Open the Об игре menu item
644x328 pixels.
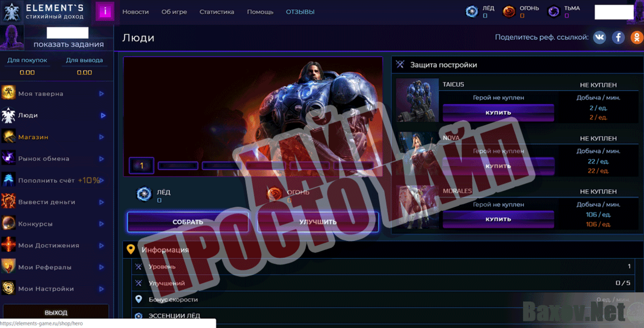coord(174,12)
